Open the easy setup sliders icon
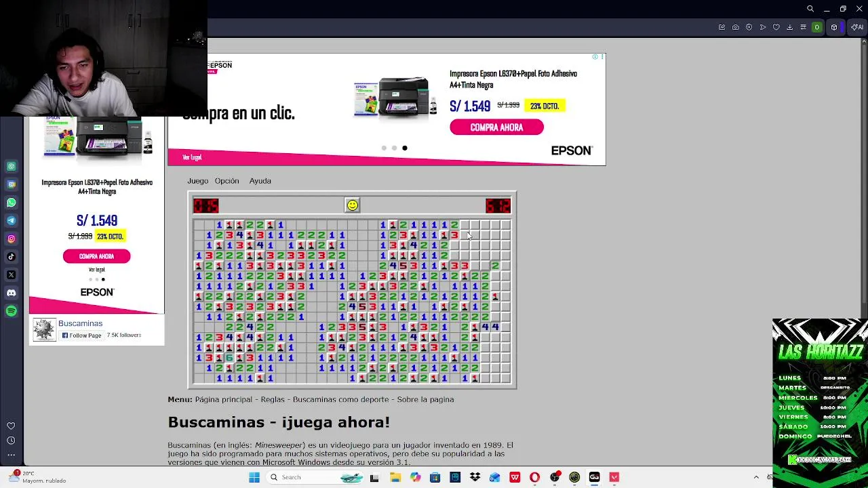The height and width of the screenshot is (488, 868). coord(804,27)
